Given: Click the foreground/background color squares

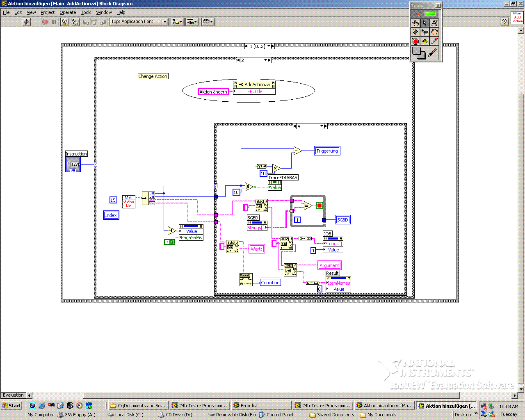Looking at the screenshot, I should pos(419,52).
